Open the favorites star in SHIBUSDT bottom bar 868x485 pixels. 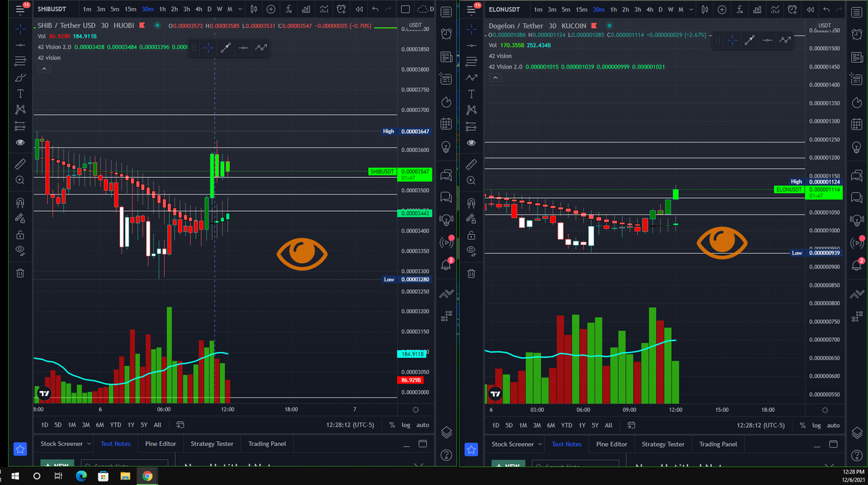click(x=20, y=449)
